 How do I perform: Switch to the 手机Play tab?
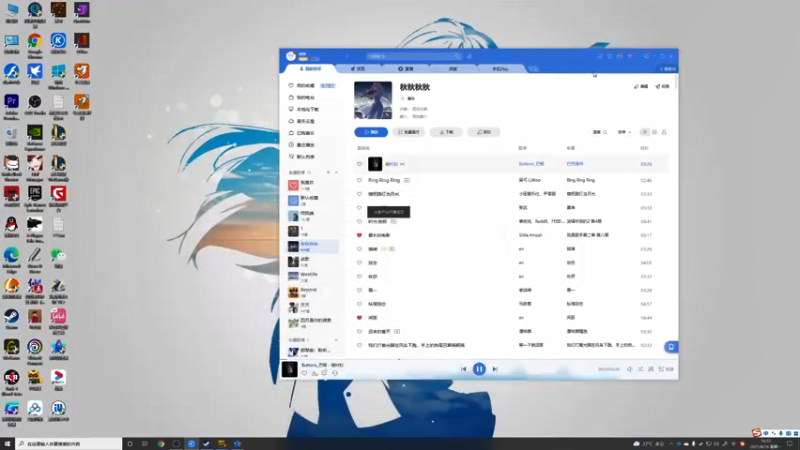point(500,69)
